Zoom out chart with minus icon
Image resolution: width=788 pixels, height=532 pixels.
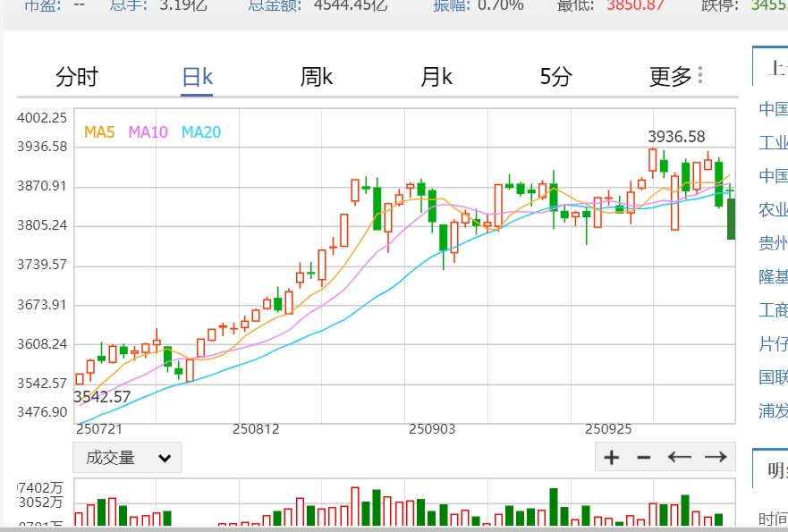coord(644,457)
